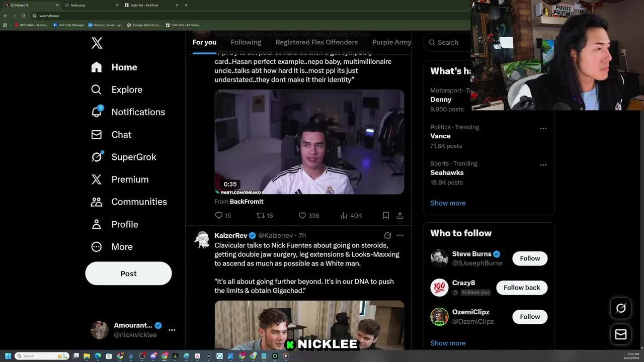This screenshot has width=644, height=362.
Task: Click the X logo in the sidebar
Action: point(97,43)
